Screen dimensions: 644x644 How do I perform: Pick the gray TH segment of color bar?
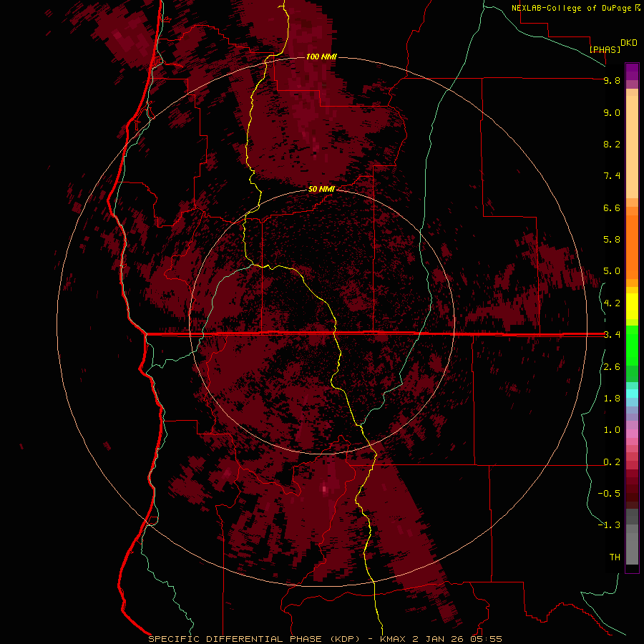point(632,548)
